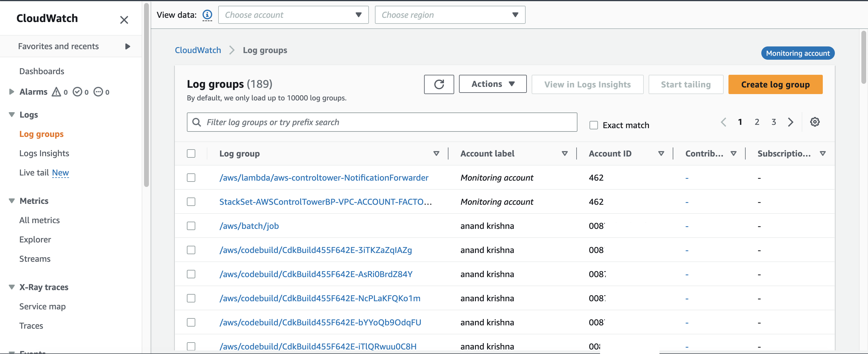Click the Start tailing button
Image resolution: width=868 pixels, height=354 pixels.
[x=685, y=84]
